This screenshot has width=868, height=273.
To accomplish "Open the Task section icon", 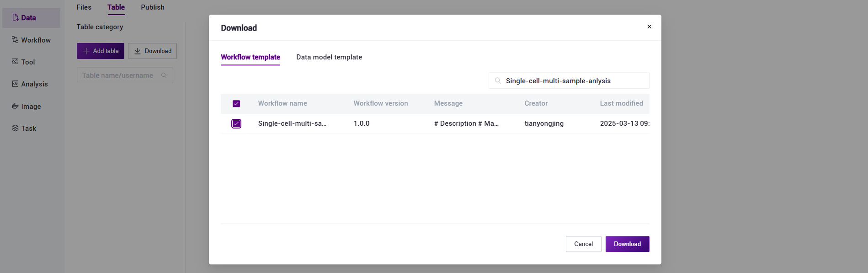I will [x=15, y=128].
